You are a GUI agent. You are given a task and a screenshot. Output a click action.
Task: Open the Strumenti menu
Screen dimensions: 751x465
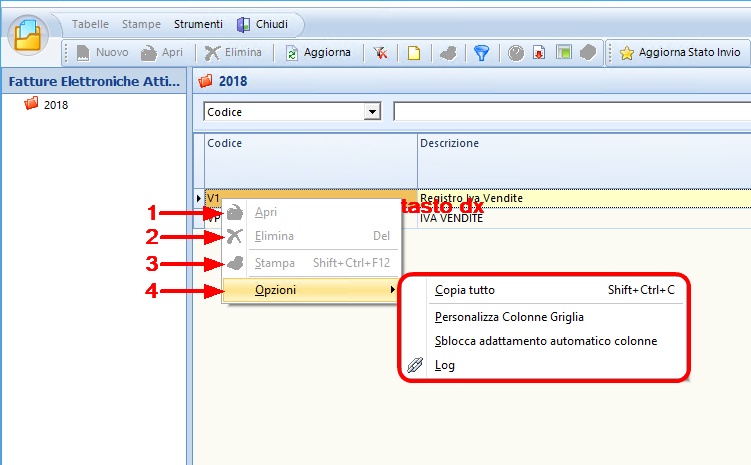[198, 24]
